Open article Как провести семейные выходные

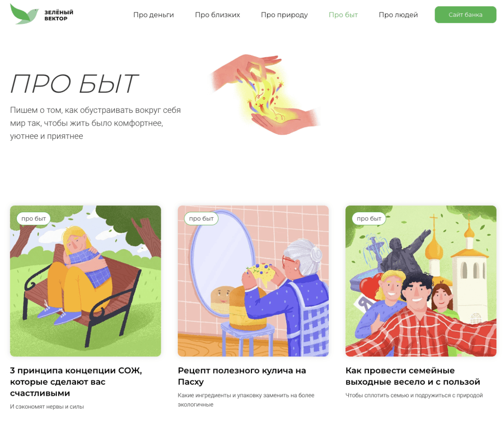click(x=413, y=376)
